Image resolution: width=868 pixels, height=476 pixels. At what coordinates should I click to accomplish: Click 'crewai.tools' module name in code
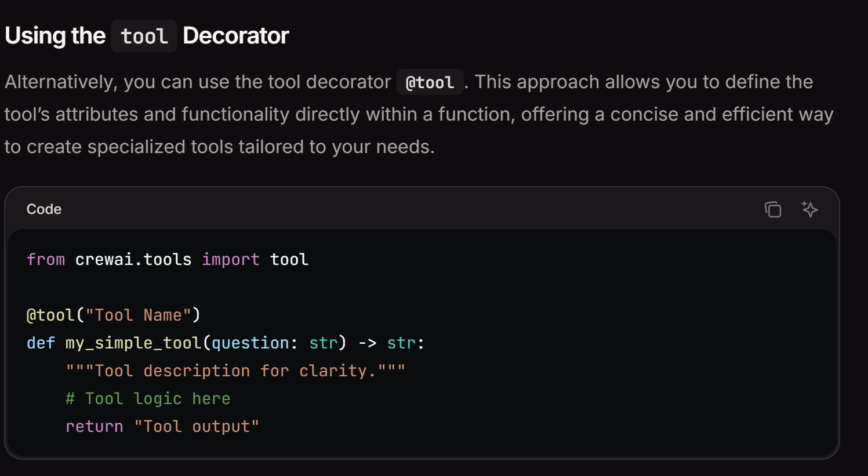pyautogui.click(x=133, y=259)
